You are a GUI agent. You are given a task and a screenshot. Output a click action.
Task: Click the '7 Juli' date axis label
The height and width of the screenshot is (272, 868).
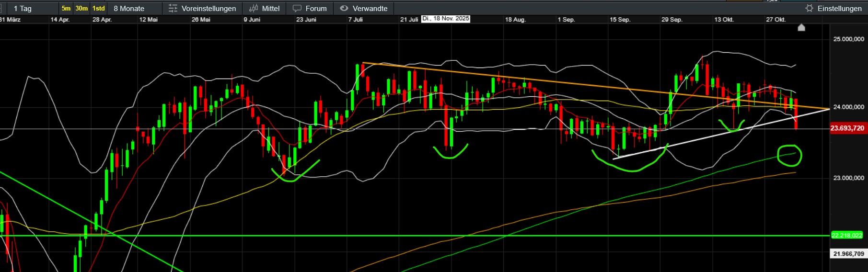(356, 20)
